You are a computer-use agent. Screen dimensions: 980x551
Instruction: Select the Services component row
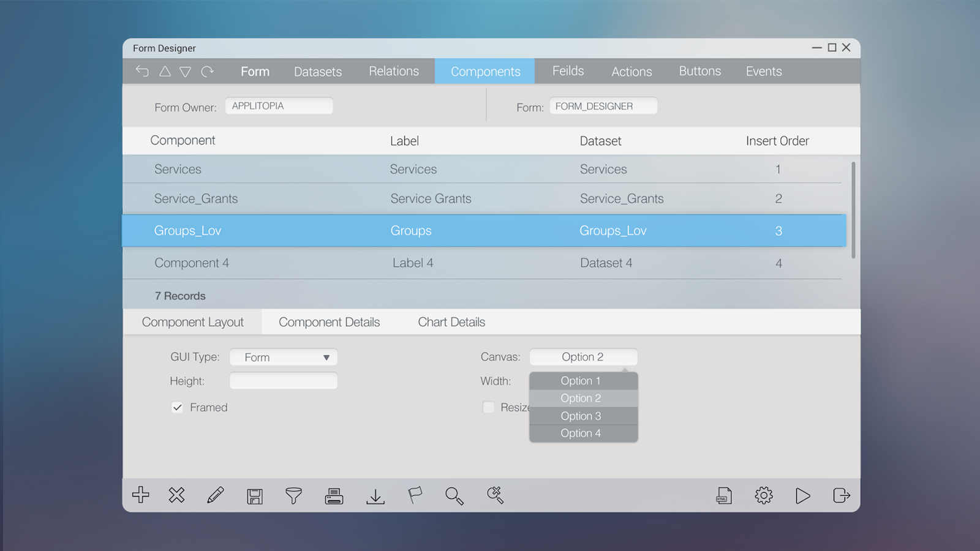482,169
